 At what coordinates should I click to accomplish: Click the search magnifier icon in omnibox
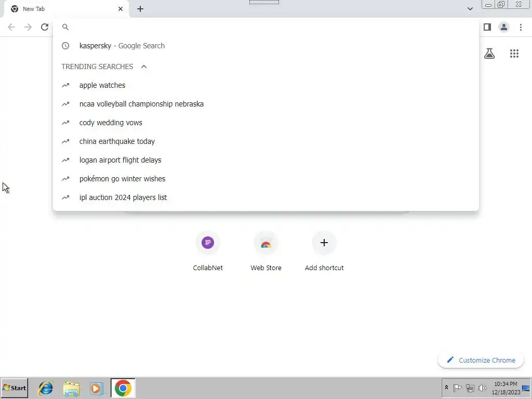(65, 27)
